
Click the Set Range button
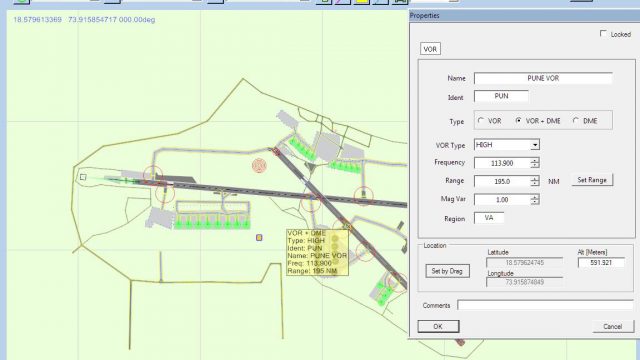[x=592, y=180]
